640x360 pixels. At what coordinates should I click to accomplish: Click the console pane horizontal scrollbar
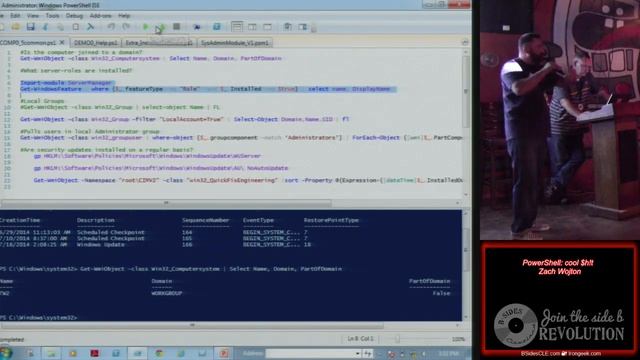192,325
